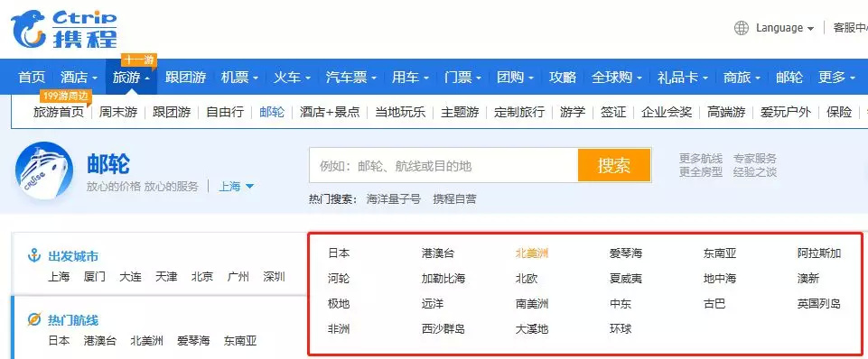Open 礼品卡 in the main navigation
This screenshot has height=359, width=868.
pyautogui.click(x=683, y=77)
